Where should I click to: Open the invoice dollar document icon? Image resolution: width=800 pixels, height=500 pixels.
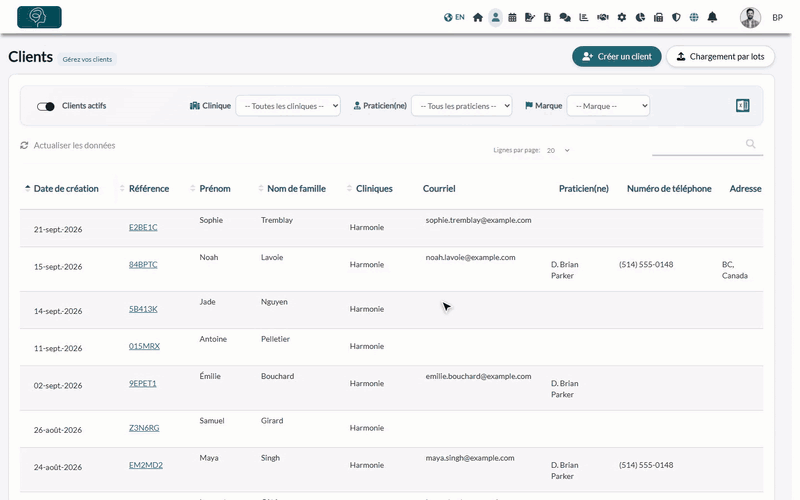[x=547, y=17]
